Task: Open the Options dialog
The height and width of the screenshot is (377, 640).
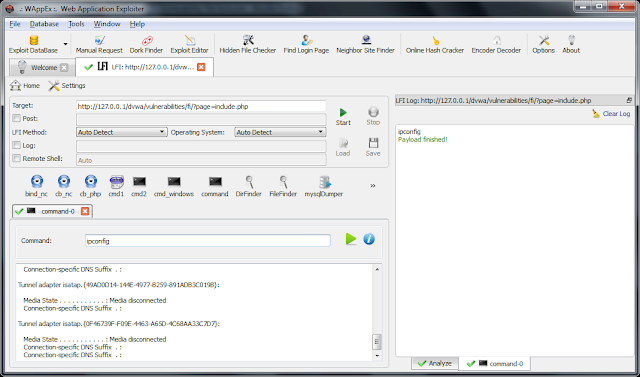Action: (x=543, y=44)
